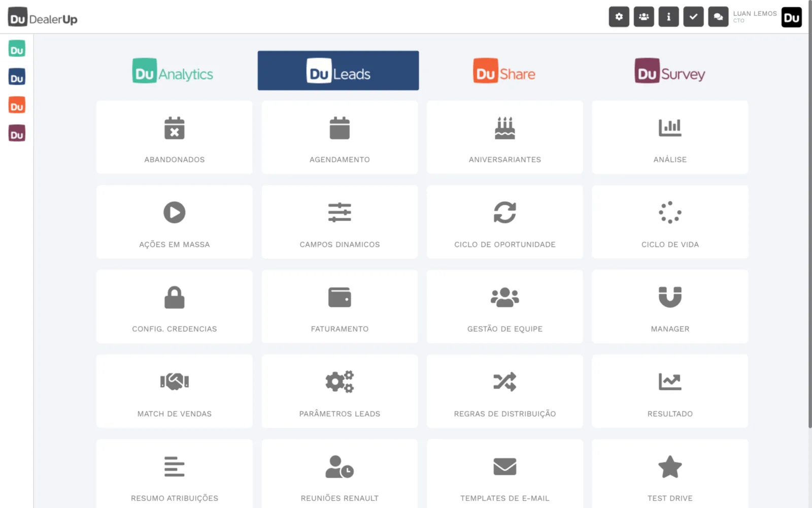This screenshot has height=508, width=812.
Task: Open the settings gear in the top bar
Action: 619,17
